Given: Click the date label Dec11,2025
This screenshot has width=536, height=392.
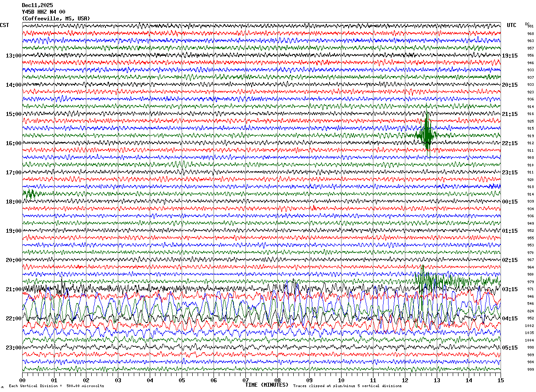Looking at the screenshot, I should (x=37, y=5).
